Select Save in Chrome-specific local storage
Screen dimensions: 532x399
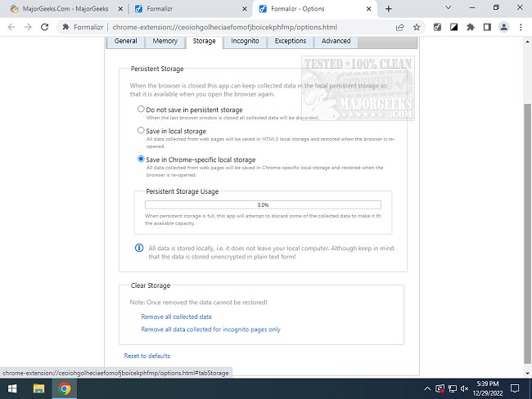(x=141, y=159)
